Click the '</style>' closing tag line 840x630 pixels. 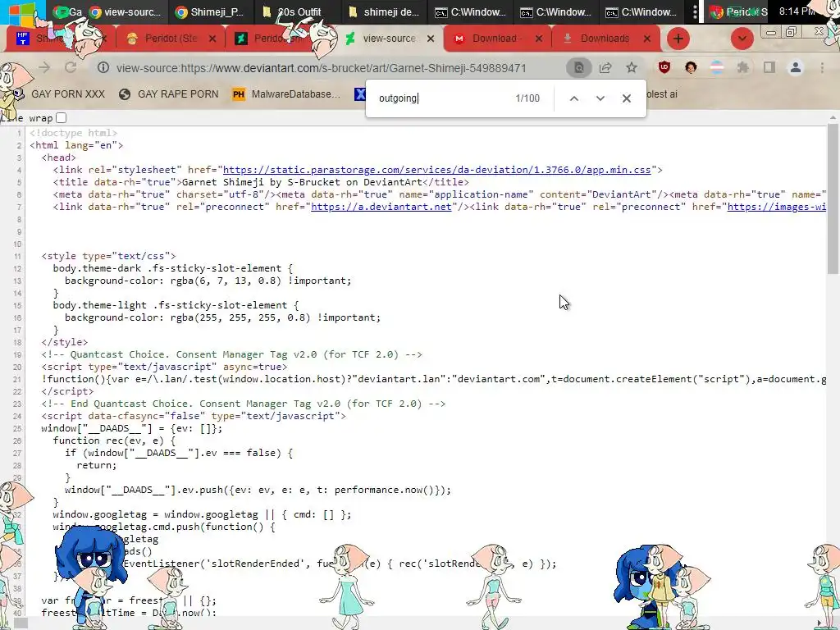tap(64, 342)
